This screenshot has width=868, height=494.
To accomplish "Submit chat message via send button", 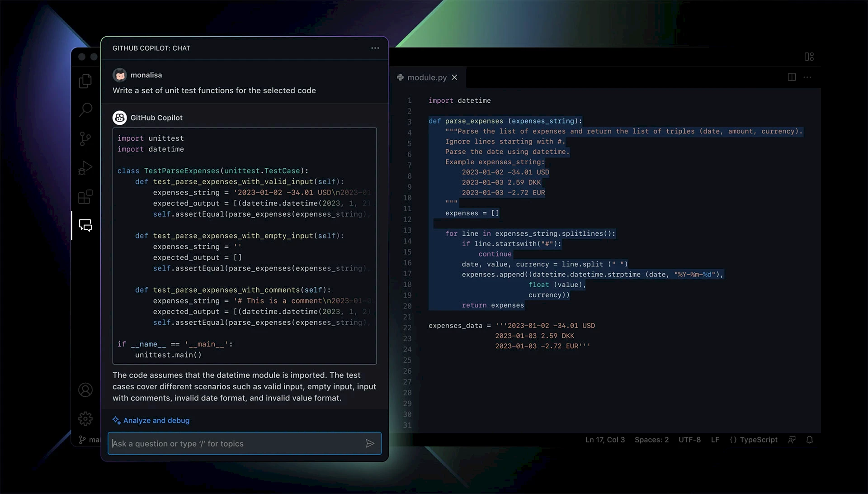I will click(x=370, y=443).
